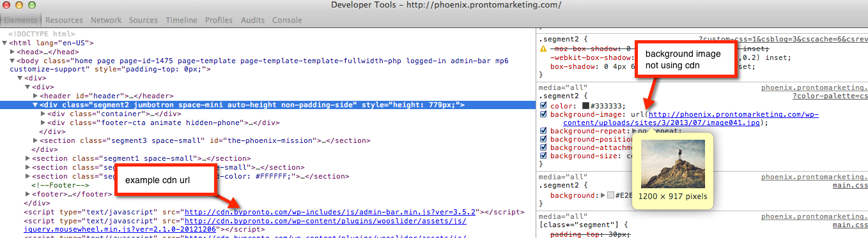This screenshot has width=868, height=238.
Task: Click the image preview thumbnail in the tooltip
Action: [x=673, y=163]
